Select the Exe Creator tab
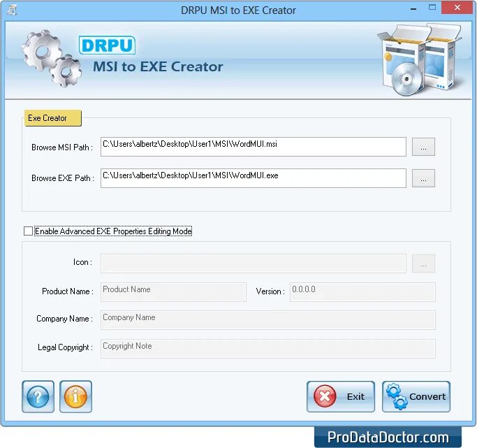Screen dimensions: 477x448 (x=53, y=118)
